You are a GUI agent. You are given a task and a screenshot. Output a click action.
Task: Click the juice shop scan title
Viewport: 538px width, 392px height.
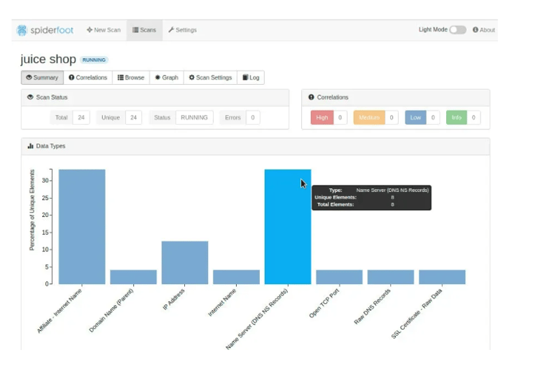coord(48,59)
